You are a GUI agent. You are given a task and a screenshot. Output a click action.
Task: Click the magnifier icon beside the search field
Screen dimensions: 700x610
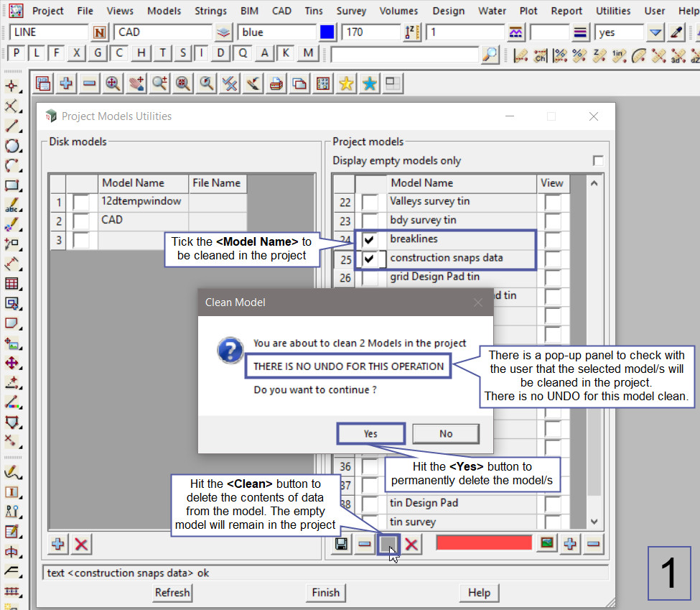pyautogui.click(x=490, y=54)
